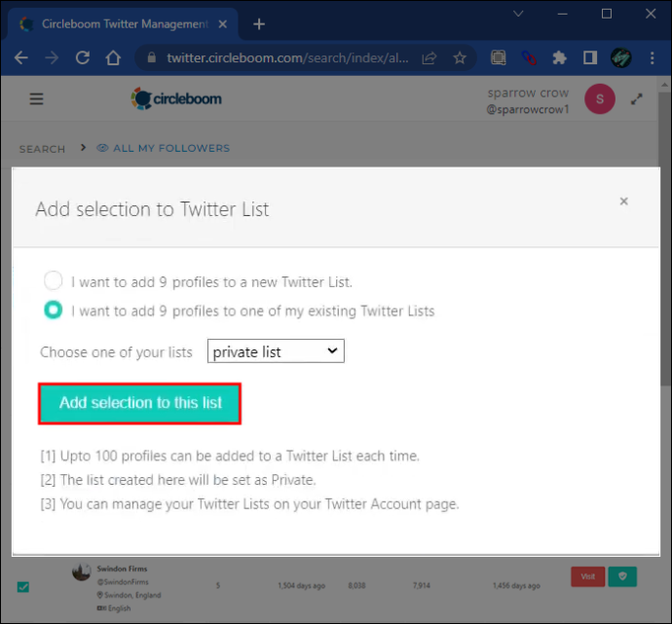Viewport: 672px width, 624px height.
Task: Toggle fullscreen with the expand arrows icon
Action: pos(636,99)
